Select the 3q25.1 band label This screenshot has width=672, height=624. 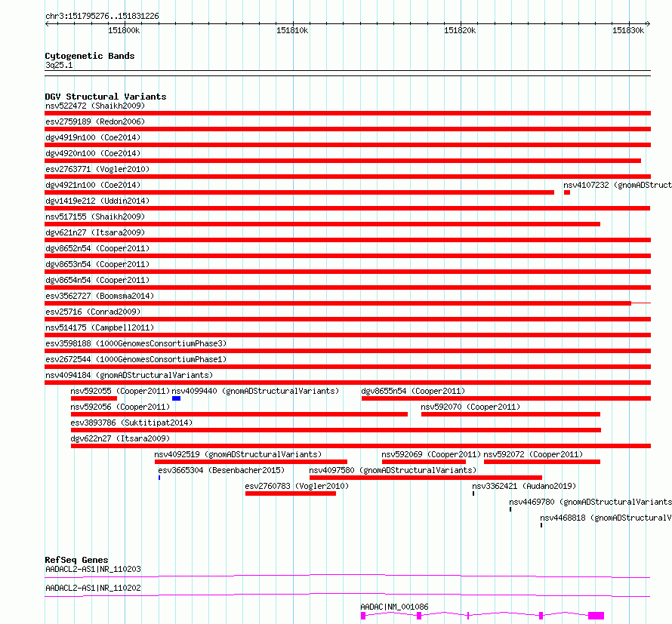click(59, 65)
